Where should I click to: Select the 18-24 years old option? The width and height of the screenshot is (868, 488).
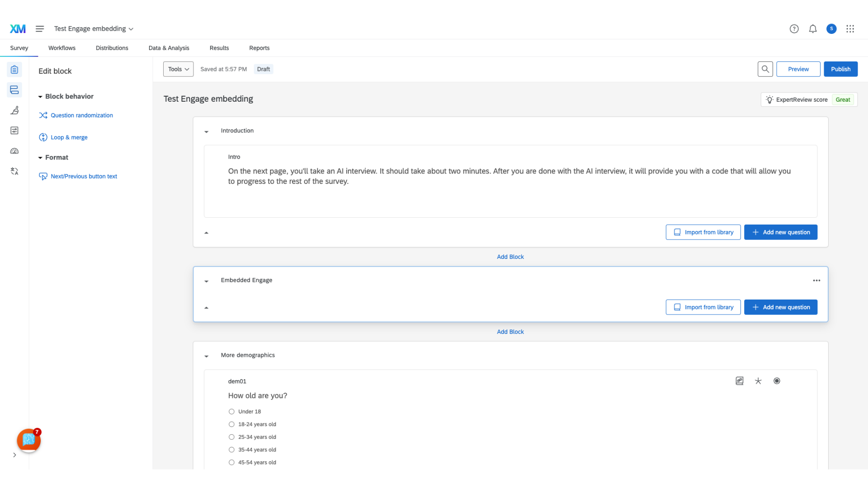[x=231, y=424]
